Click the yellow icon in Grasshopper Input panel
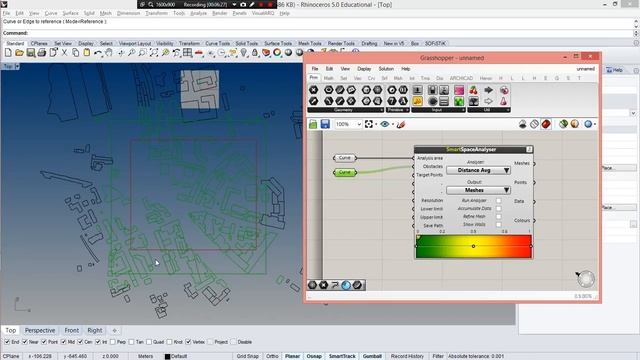This screenshot has width=640, height=360. coord(418,101)
